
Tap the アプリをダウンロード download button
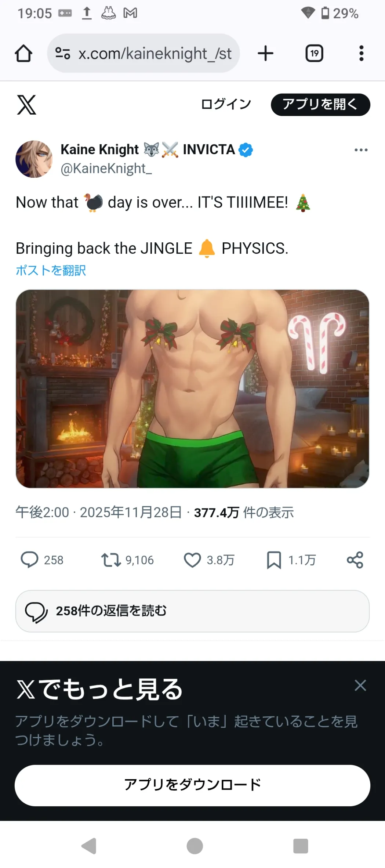click(x=192, y=785)
